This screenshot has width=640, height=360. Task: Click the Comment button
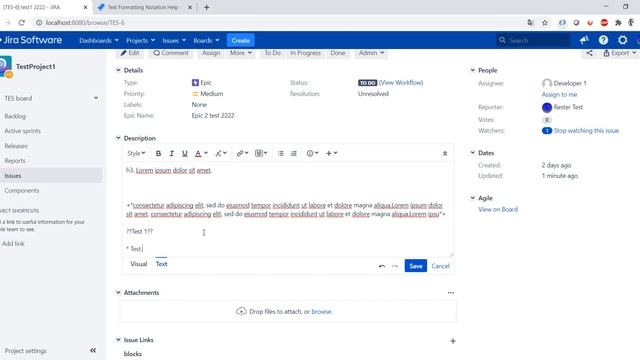171,53
